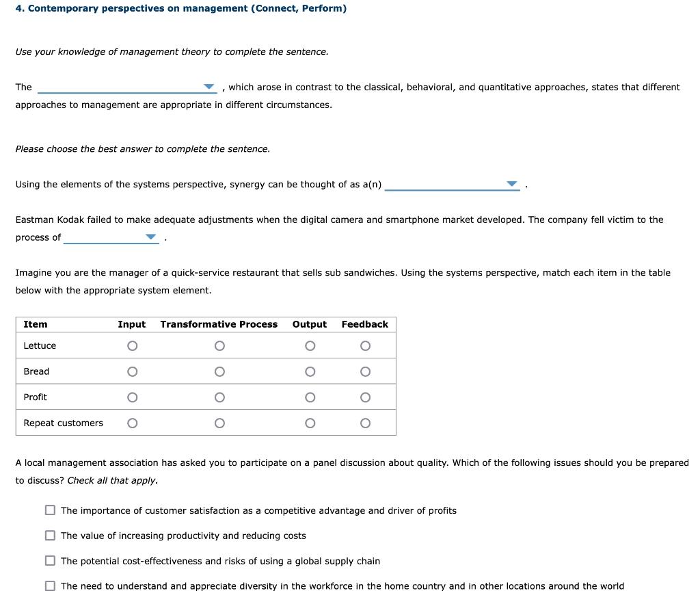Check the global supply chain option
The image size is (700, 604).
click(50, 560)
